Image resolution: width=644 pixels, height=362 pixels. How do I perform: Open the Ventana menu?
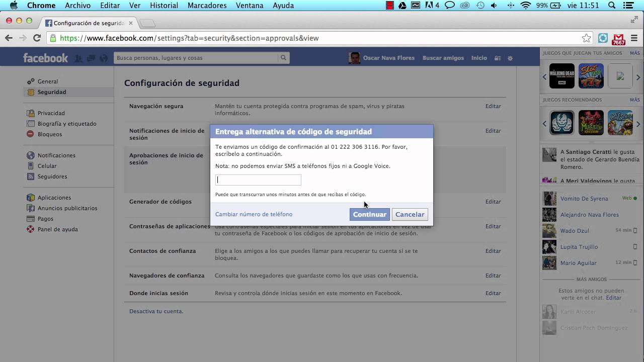[x=250, y=6]
